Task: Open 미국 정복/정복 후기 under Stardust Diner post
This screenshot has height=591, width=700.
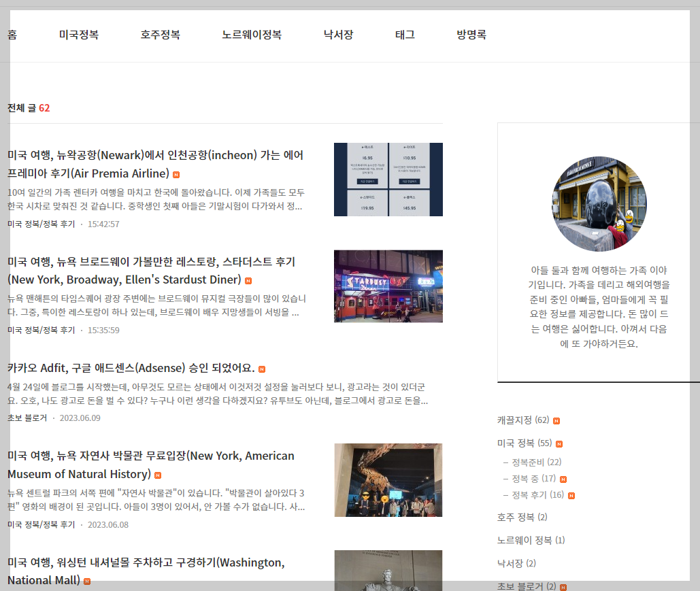Action: (41, 331)
